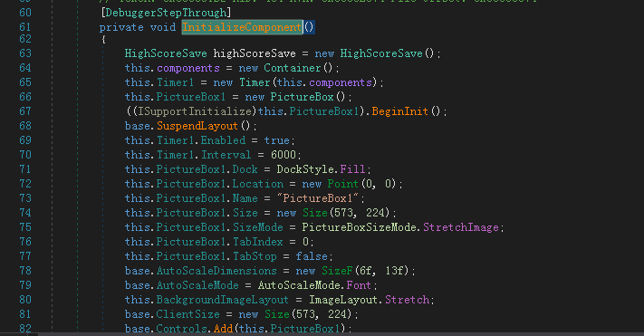Click the Timer1 field on line 65
644x336 pixels.
(175, 82)
